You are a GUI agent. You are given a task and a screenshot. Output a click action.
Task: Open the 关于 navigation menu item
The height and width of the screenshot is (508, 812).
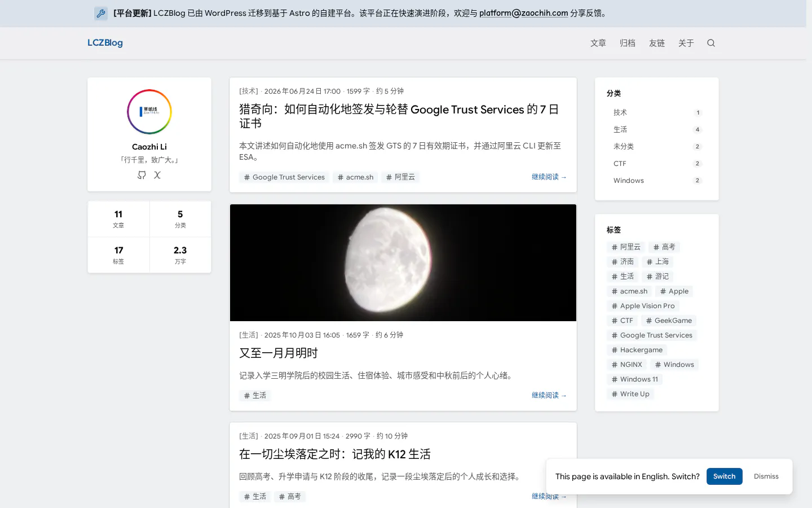(686, 43)
